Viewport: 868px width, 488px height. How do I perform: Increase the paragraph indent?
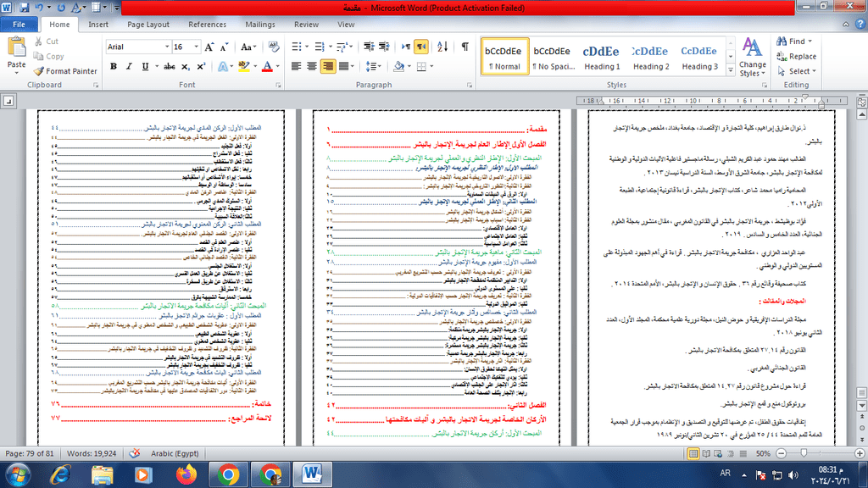[384, 47]
